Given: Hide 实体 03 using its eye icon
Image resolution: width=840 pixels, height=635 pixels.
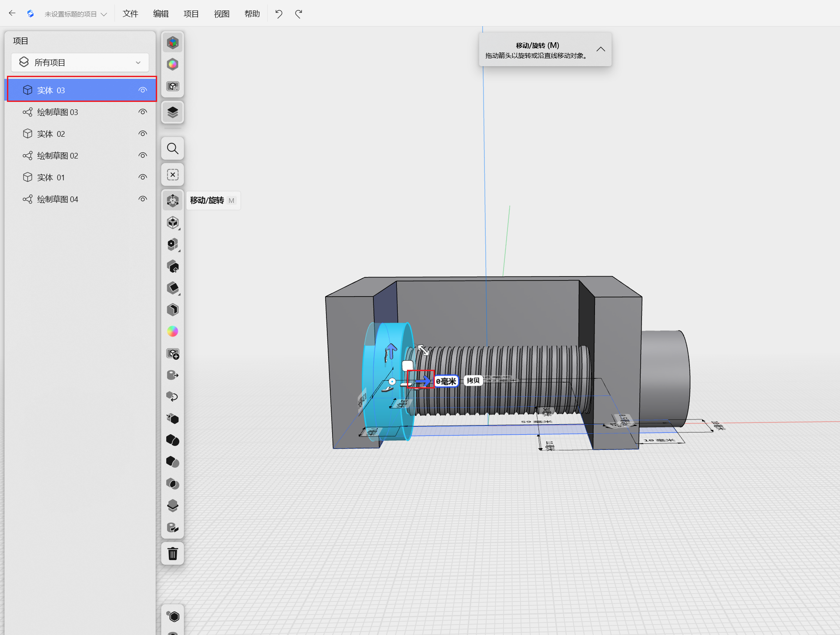Looking at the screenshot, I should pyautogui.click(x=142, y=90).
